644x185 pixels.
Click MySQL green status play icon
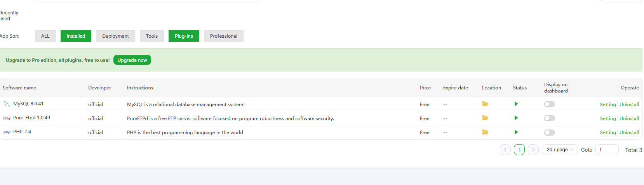coord(516,104)
